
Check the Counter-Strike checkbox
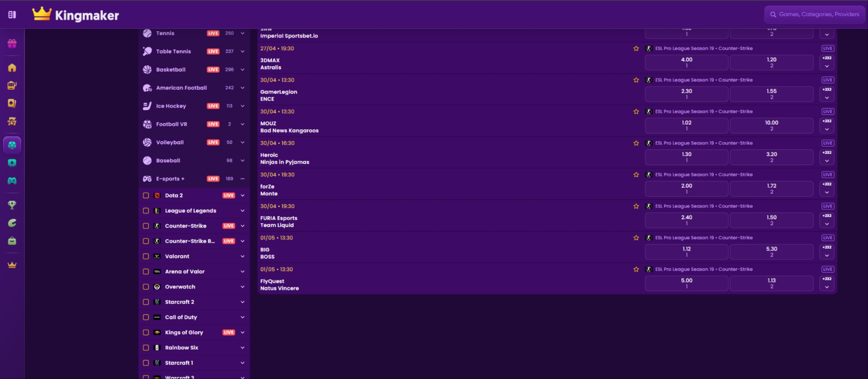point(146,226)
